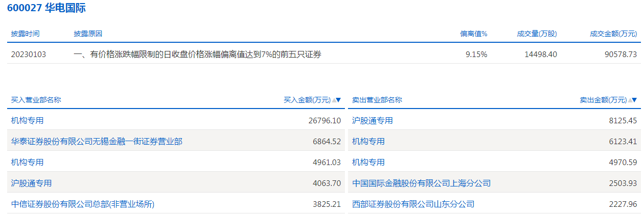The image size is (644, 215).
Task: Click 卖出营业部名称 column header
Action: point(377,100)
